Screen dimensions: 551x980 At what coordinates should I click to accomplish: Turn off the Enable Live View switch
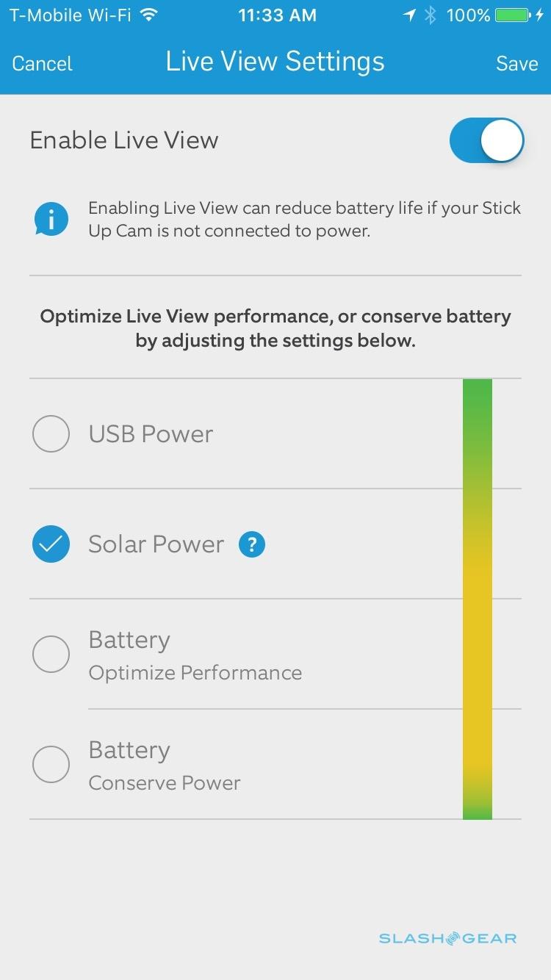click(486, 140)
